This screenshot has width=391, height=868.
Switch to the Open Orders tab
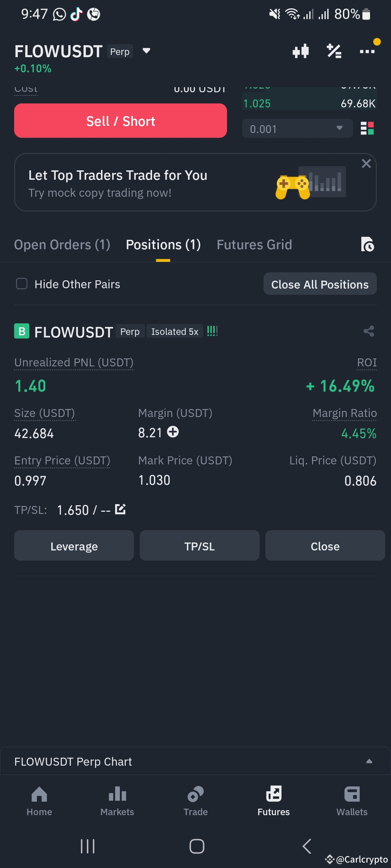point(62,244)
